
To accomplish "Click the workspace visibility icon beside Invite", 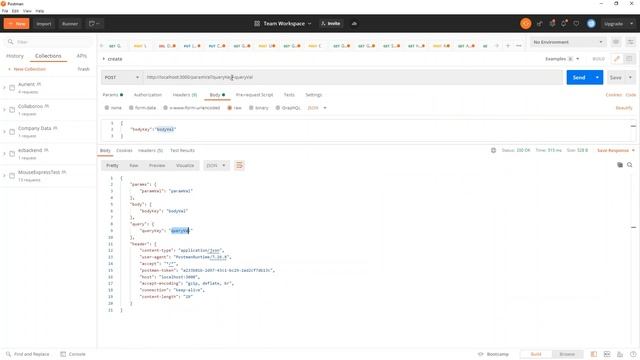I will pos(354,24).
